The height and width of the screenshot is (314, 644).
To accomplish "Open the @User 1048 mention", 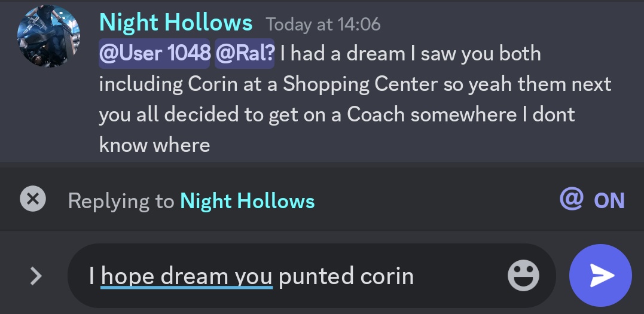I will [x=154, y=54].
